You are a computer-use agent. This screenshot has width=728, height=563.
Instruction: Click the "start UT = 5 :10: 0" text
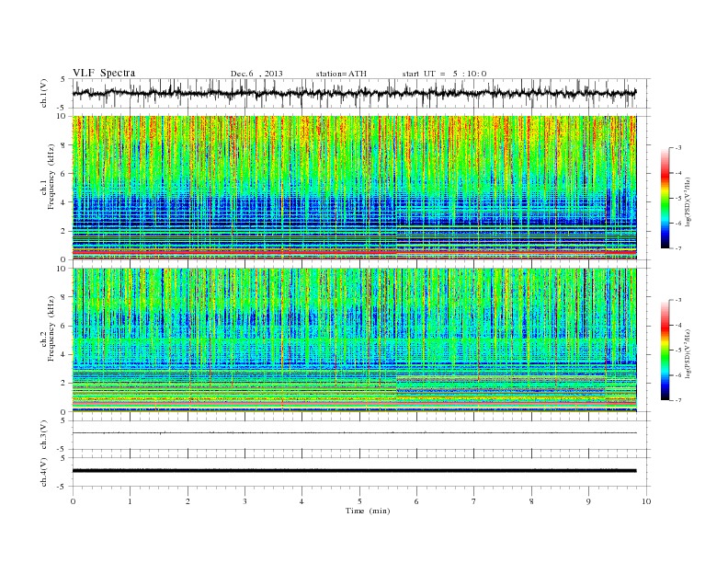tap(444, 74)
